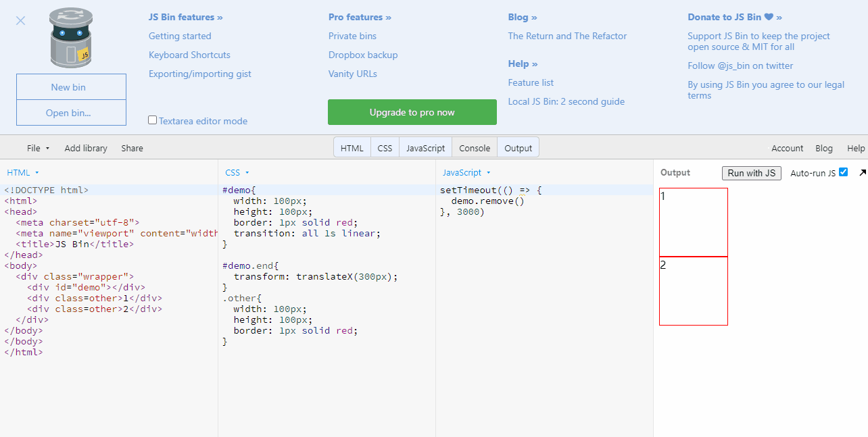Screen dimensions: 868x437
Task: Click the output box labeled 2
Action: coord(694,291)
